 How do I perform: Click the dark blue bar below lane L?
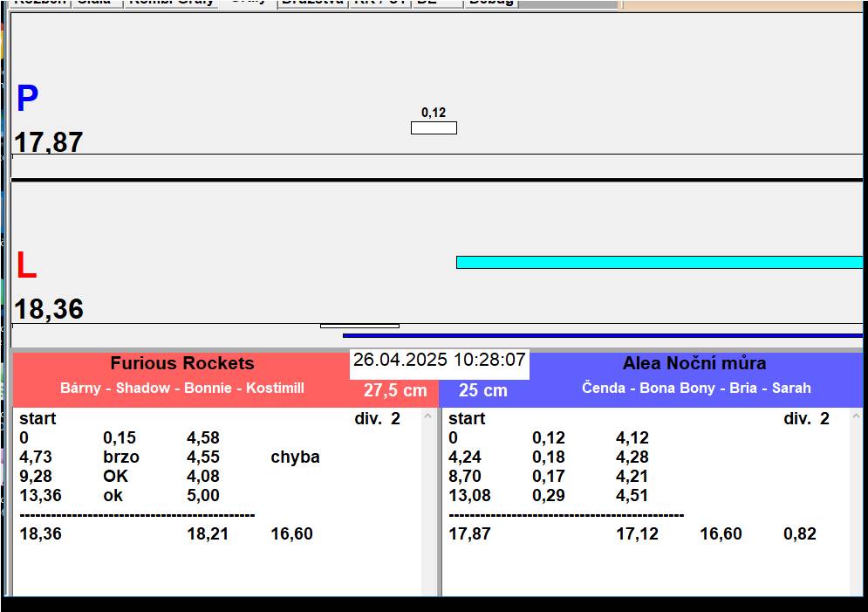602,335
